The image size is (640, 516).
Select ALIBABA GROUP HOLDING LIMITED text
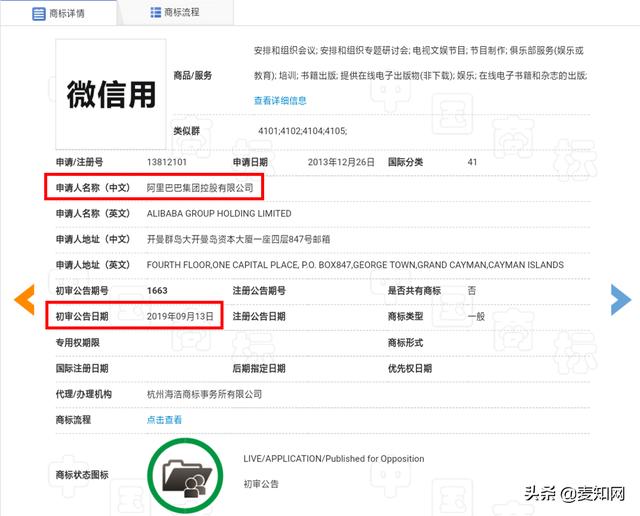coord(219,214)
